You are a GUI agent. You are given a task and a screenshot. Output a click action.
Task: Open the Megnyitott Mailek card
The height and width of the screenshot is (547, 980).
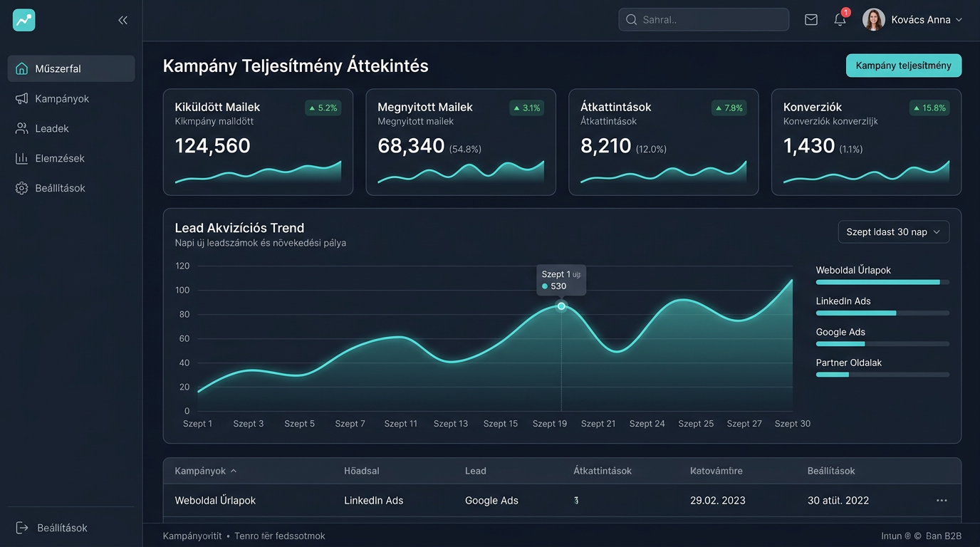(x=461, y=142)
